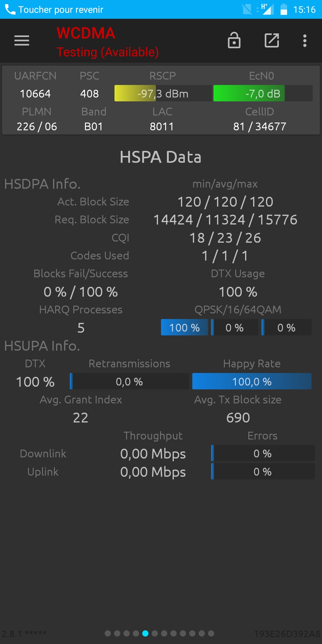Tap the Happy Rate 100,0 % bar
The image size is (322, 644).
pyautogui.click(x=252, y=381)
